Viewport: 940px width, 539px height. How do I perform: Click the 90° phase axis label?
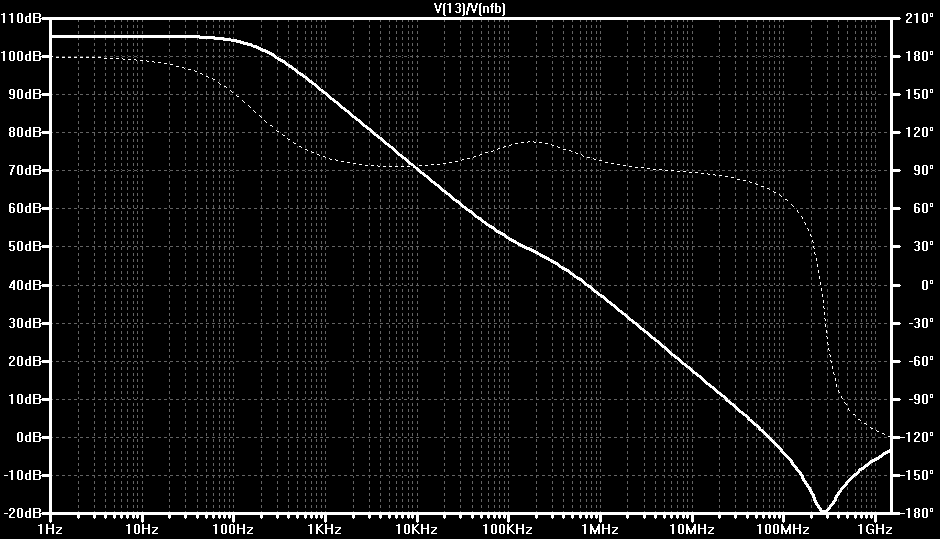pyautogui.click(x=923, y=171)
